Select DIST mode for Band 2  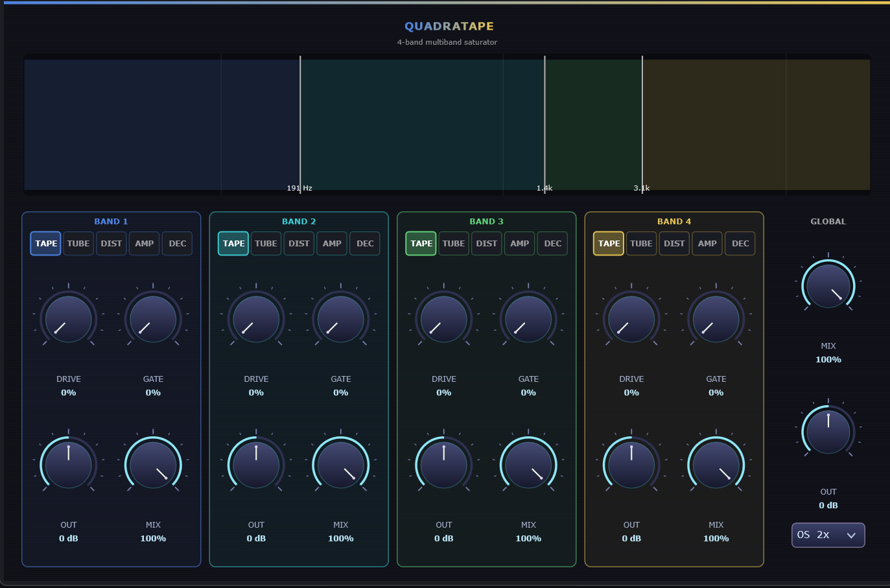299,244
